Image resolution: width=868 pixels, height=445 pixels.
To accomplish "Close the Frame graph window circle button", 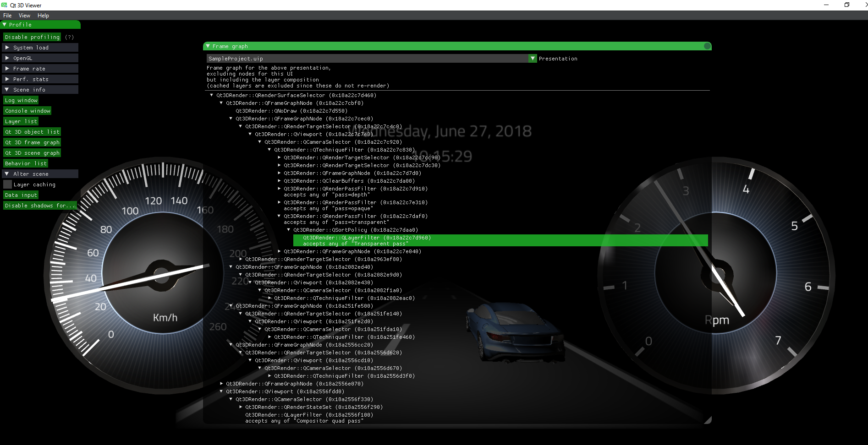I will (x=707, y=46).
